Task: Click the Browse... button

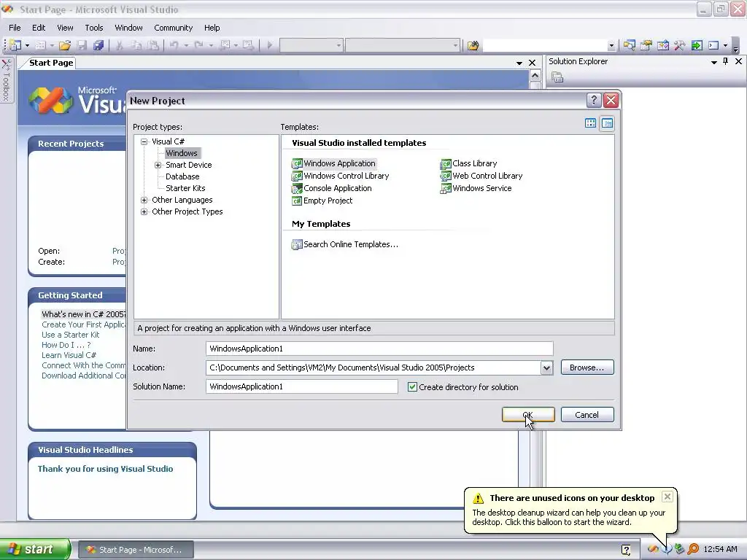Action: pyautogui.click(x=587, y=367)
